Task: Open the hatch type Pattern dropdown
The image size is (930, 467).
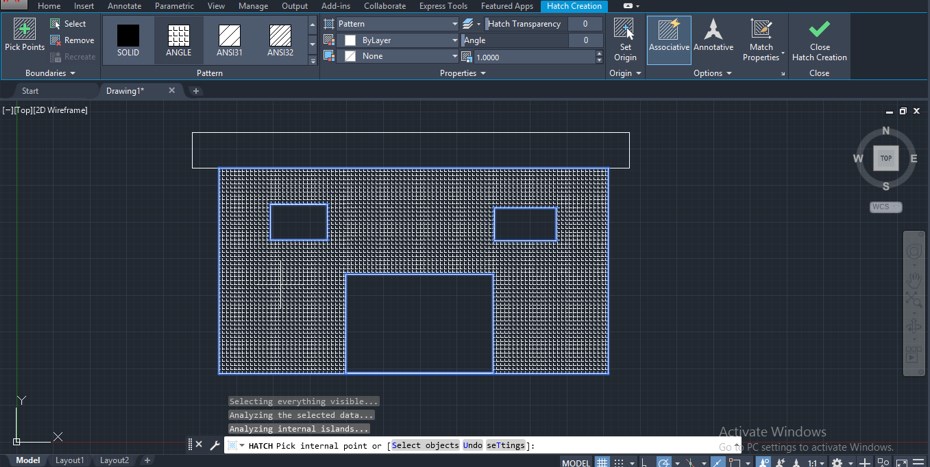Action: coord(397,24)
